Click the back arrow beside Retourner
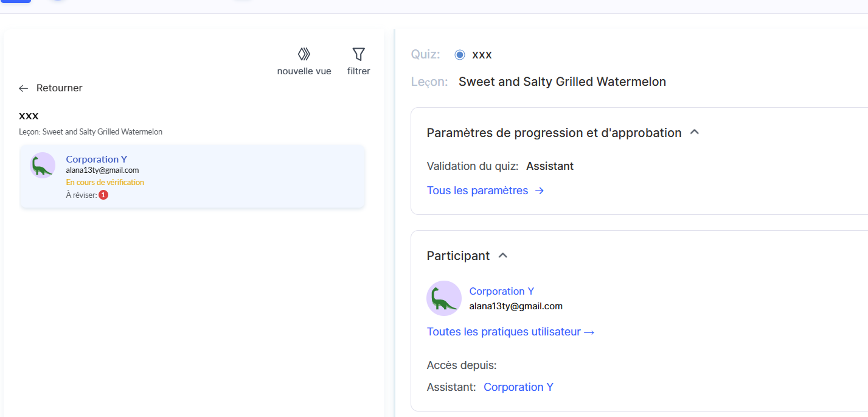 (24, 88)
